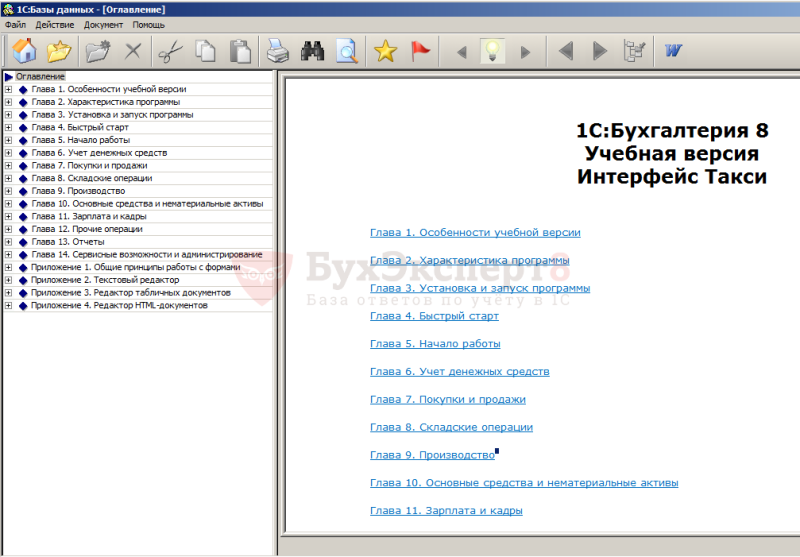
Task: Expand Глава 1. Особенности учебной версии node
Action: tap(8, 89)
